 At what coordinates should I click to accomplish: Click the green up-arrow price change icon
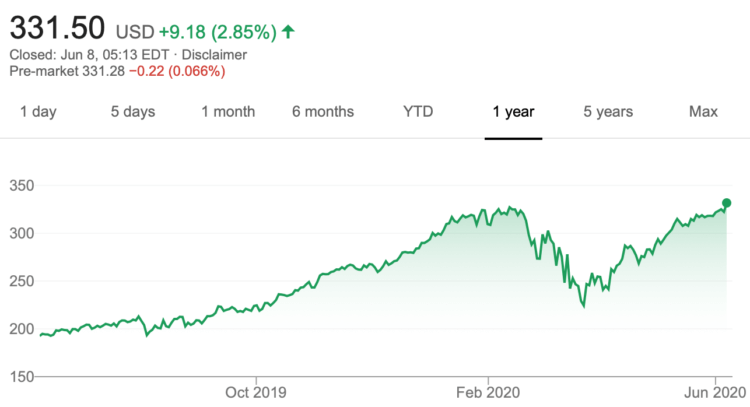coord(288,32)
